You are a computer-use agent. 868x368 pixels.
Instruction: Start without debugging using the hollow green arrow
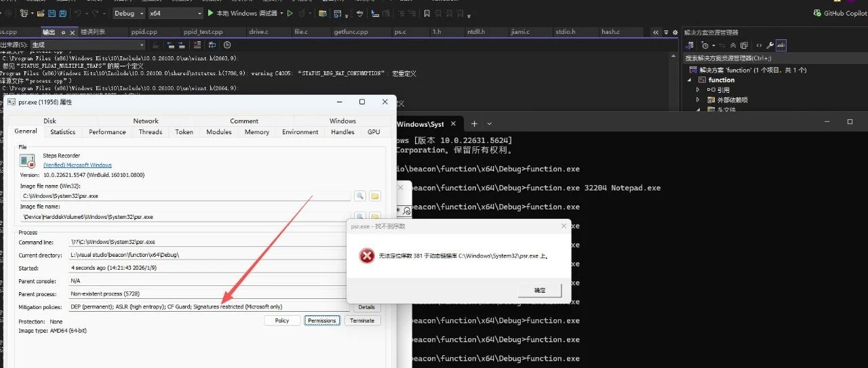tap(290, 13)
